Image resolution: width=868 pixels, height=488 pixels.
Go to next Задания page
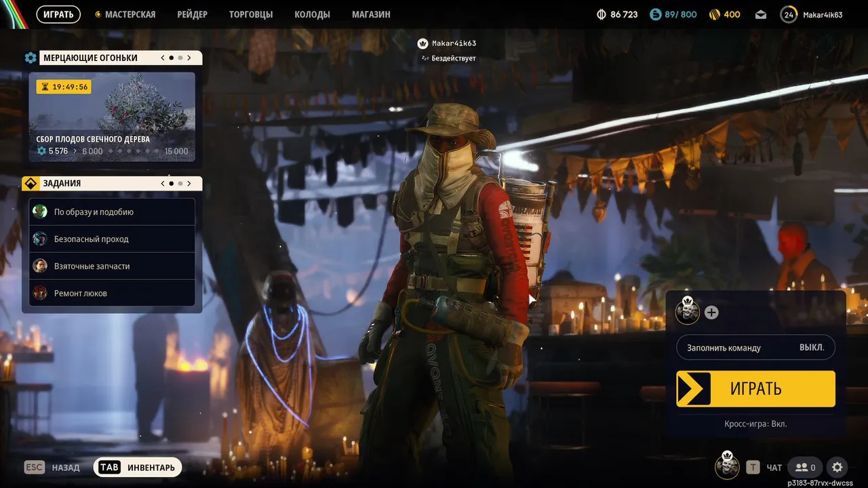click(189, 183)
